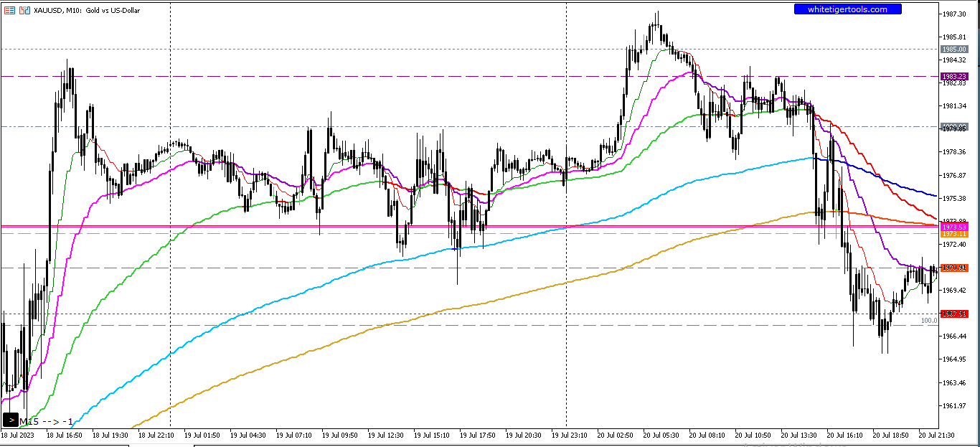Screen dimensions: 980x447
Task: Select the red 1967.91 price level tag
Action: 954,314
